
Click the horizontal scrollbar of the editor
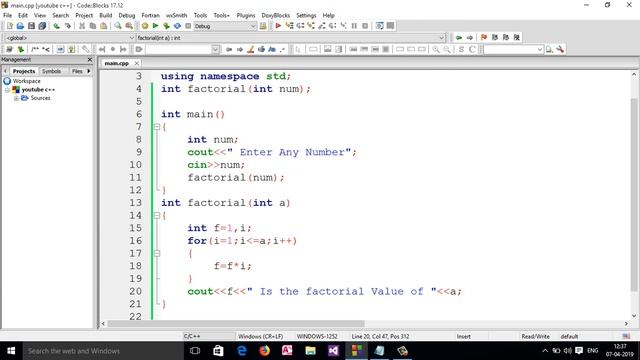click(236, 324)
